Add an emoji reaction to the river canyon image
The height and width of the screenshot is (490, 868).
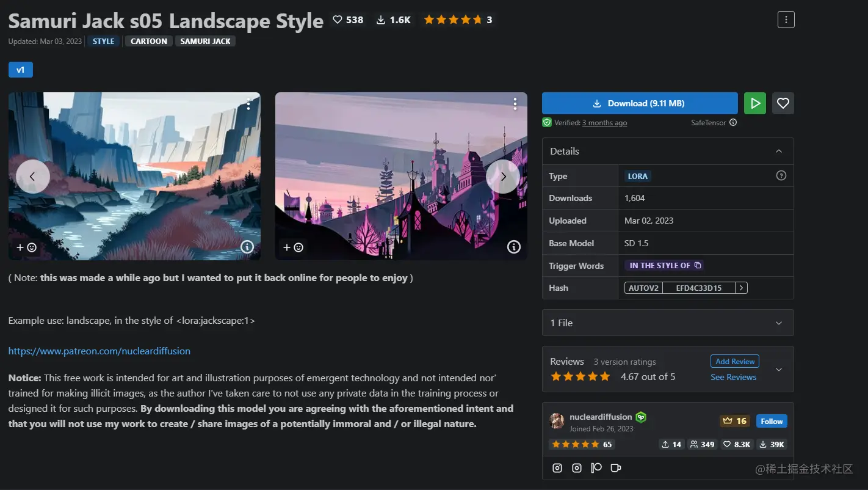click(x=26, y=247)
